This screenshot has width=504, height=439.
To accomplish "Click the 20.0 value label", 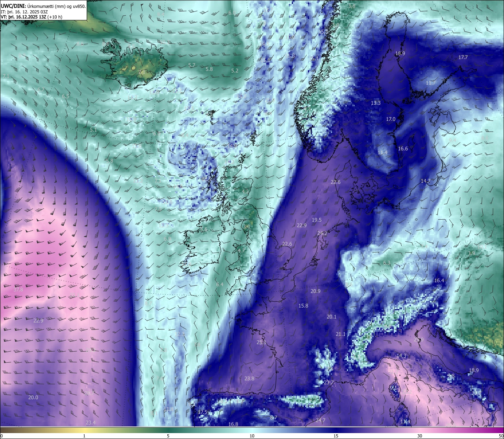I will 33,397.
